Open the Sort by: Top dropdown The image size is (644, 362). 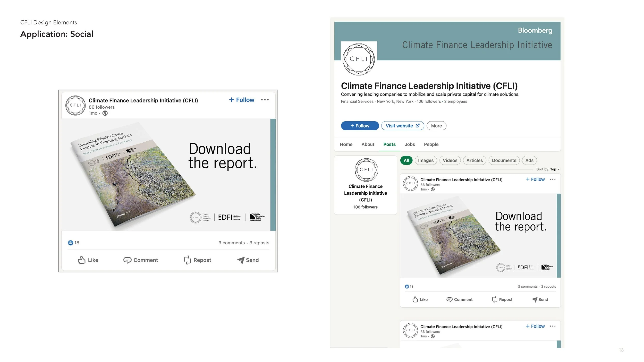[548, 169]
